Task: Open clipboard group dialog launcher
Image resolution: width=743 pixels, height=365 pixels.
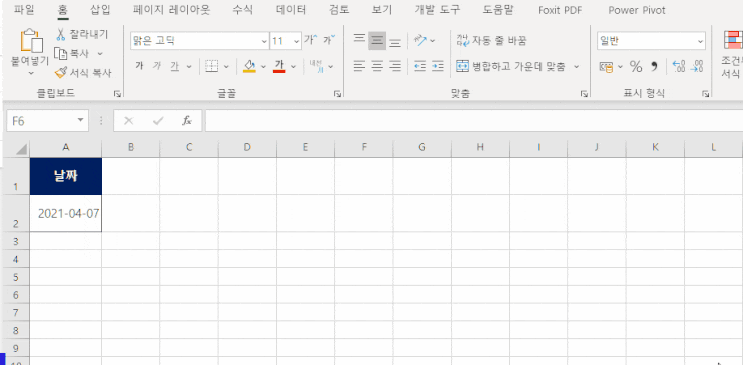Action: click(x=117, y=94)
